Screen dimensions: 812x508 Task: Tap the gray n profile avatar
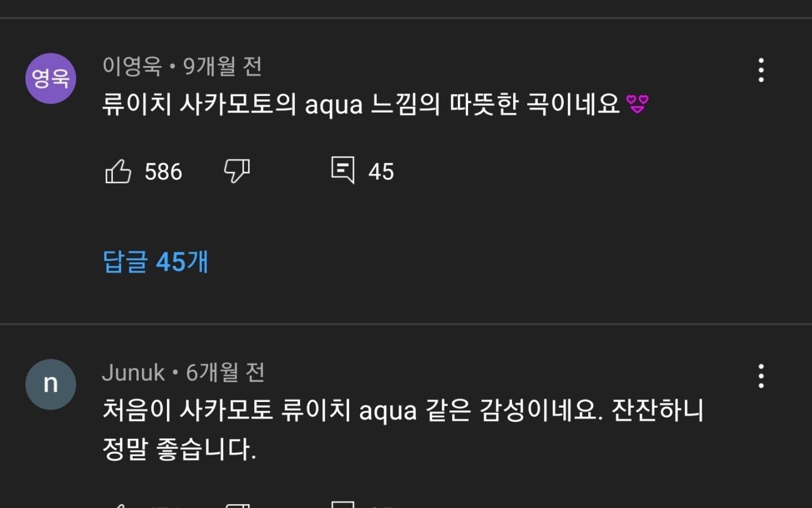point(51,385)
